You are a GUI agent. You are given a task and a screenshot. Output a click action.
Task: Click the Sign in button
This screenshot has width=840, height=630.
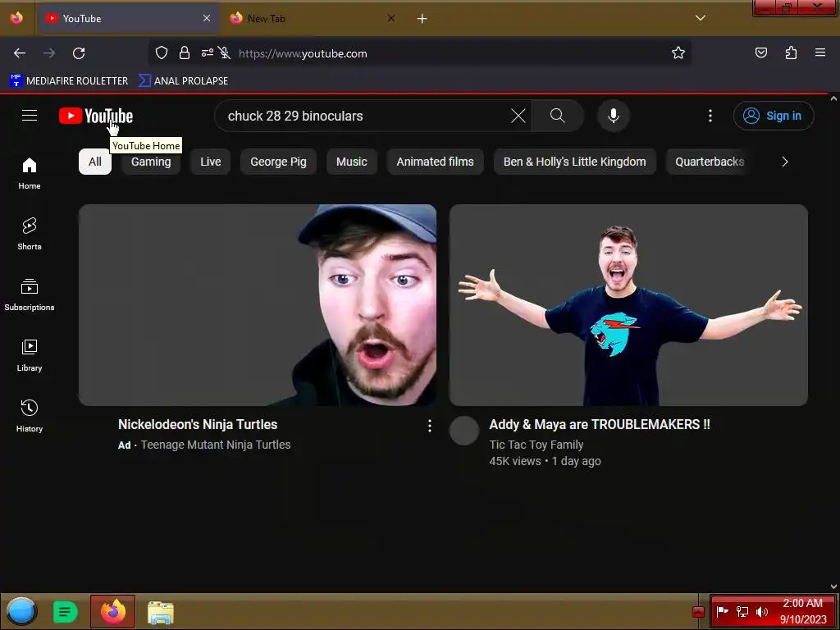pyautogui.click(x=773, y=116)
